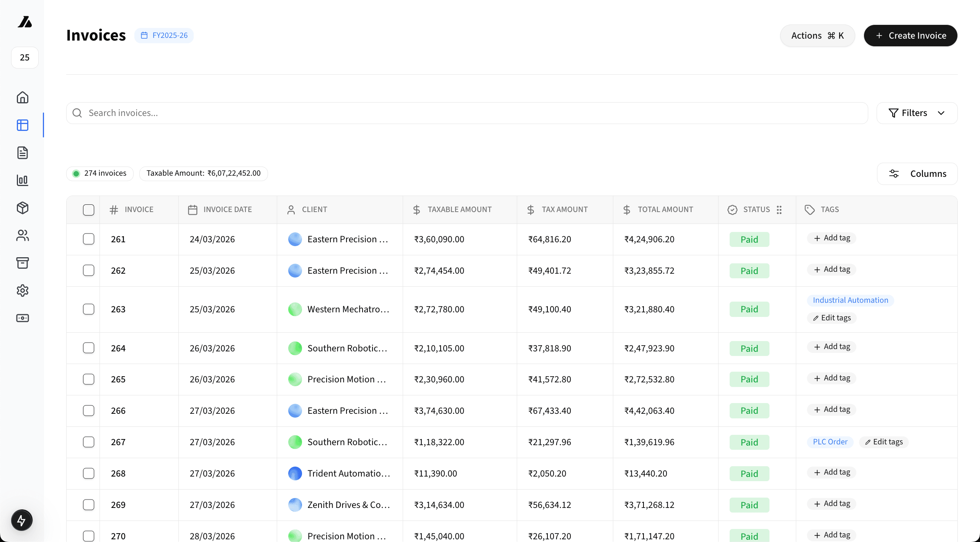
Task: Open the Columns settings menu
Action: coord(917,174)
